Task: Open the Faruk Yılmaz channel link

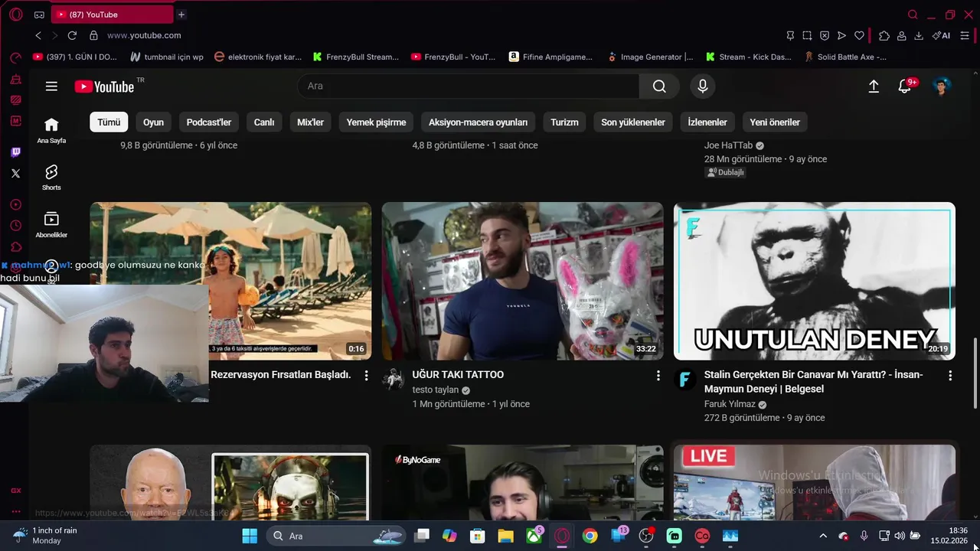Action: 730,404
